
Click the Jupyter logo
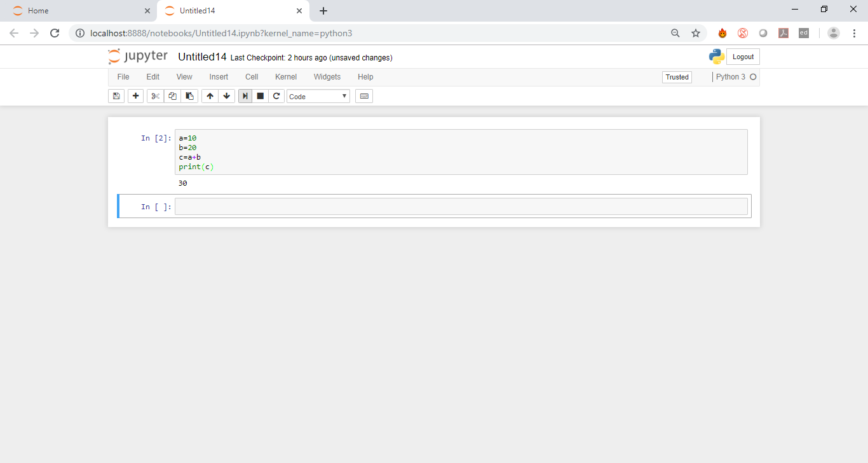point(138,57)
